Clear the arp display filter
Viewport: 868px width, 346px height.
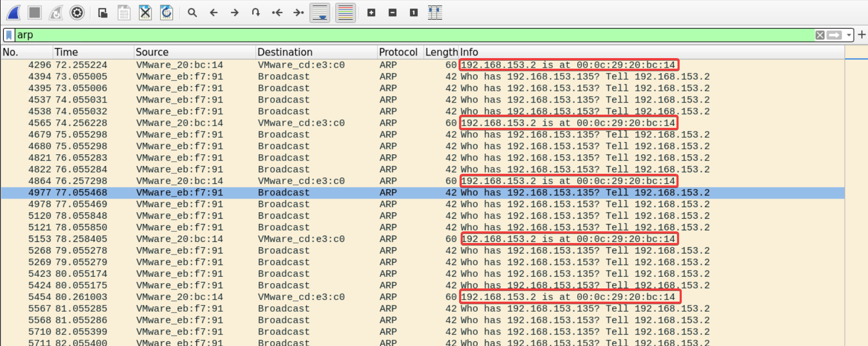coord(819,35)
